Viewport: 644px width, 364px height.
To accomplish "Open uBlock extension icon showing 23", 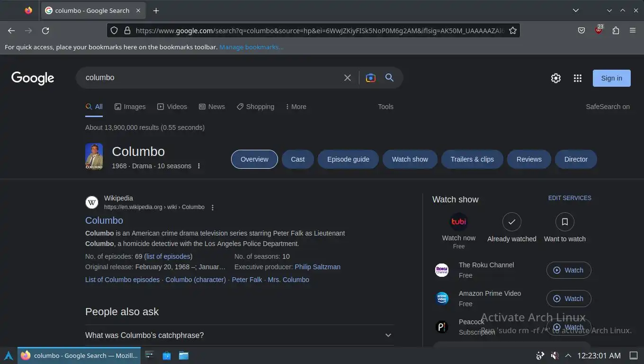I will [599, 30].
